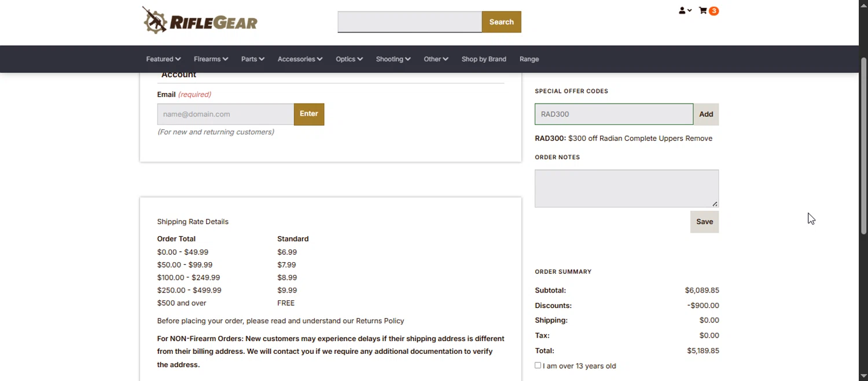Click the Order Notes resize grip
The height and width of the screenshot is (381, 868).
(x=715, y=204)
